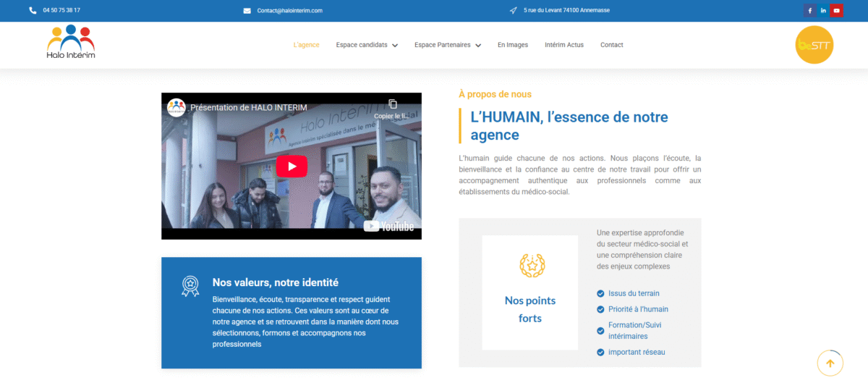Click the heading L'HUMAIN, l'essence de notre agence
Image resolution: width=868 pixels, height=391 pixels.
[569, 126]
